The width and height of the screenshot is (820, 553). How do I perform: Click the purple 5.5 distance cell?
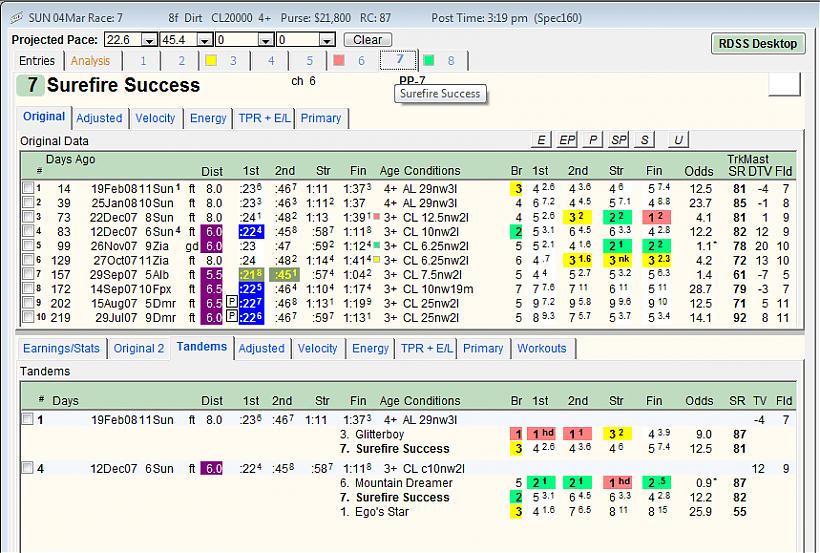click(x=212, y=274)
